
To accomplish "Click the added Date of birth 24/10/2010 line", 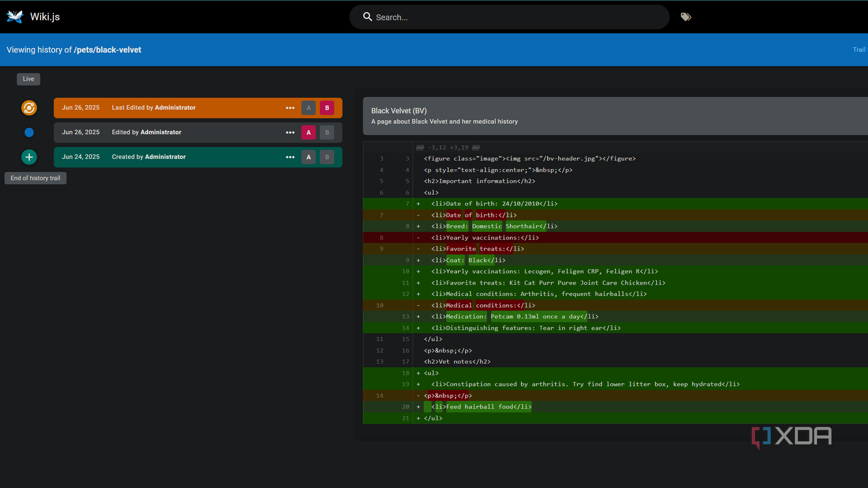I will [x=616, y=204].
